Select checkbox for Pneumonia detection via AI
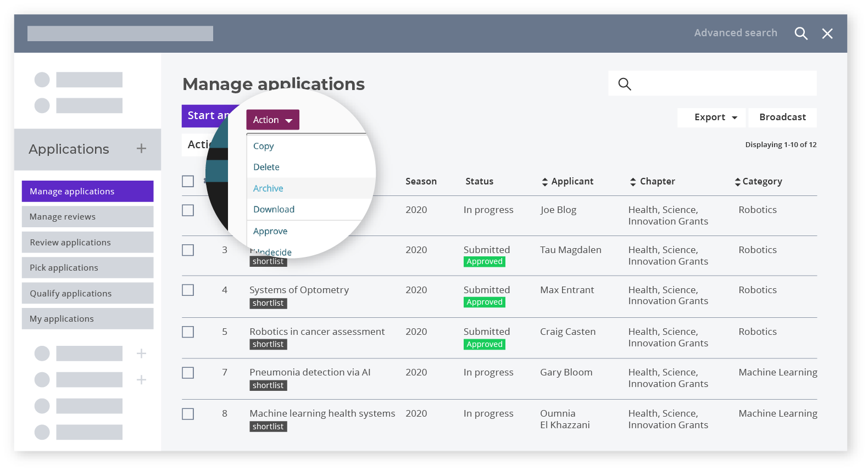Screen dimensions: 868x471 [x=188, y=373]
